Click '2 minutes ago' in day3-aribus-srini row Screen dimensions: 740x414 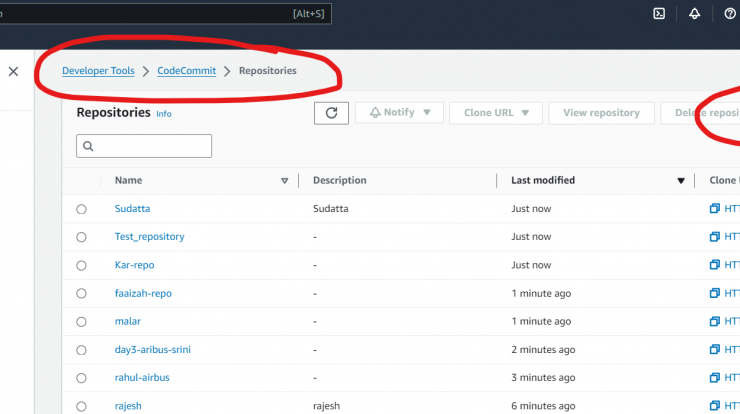point(543,350)
